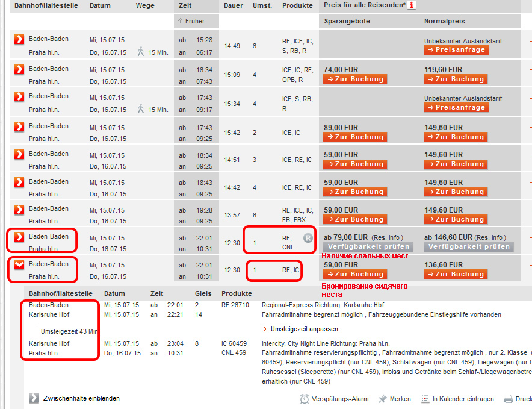This screenshot has height=409, width=532.
Task: Open the Verspätungs-Alarm link
Action: [x=340, y=399]
